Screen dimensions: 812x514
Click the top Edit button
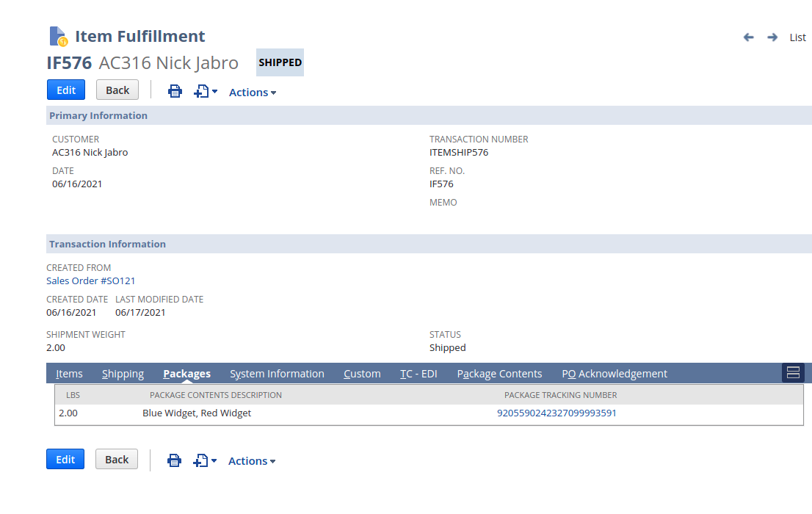(x=66, y=90)
